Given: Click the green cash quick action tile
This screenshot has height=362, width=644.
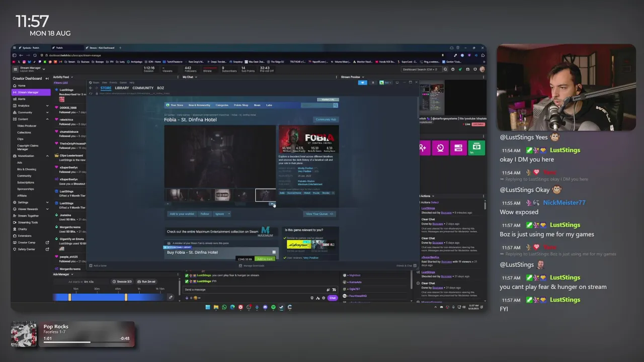Looking at the screenshot, I should click(x=476, y=147).
